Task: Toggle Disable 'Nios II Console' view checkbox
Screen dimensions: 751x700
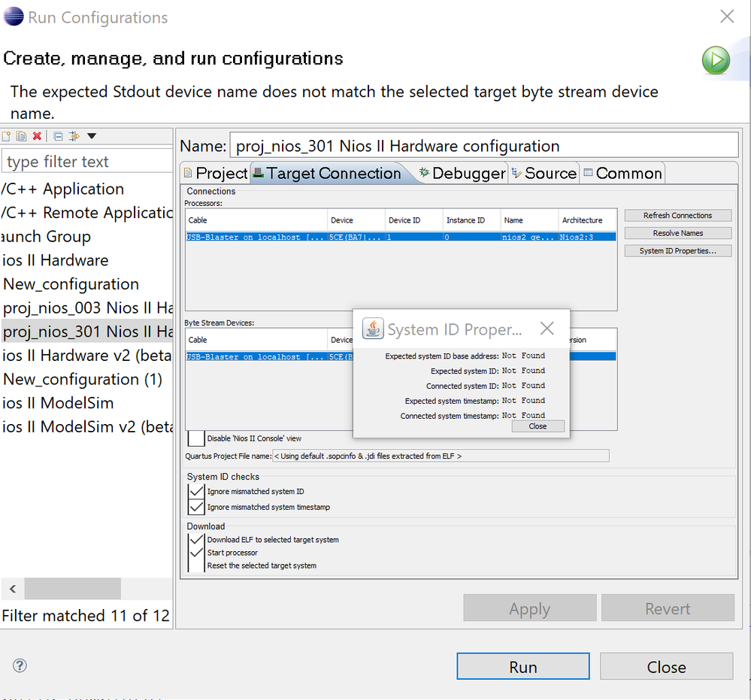Action: [x=196, y=438]
